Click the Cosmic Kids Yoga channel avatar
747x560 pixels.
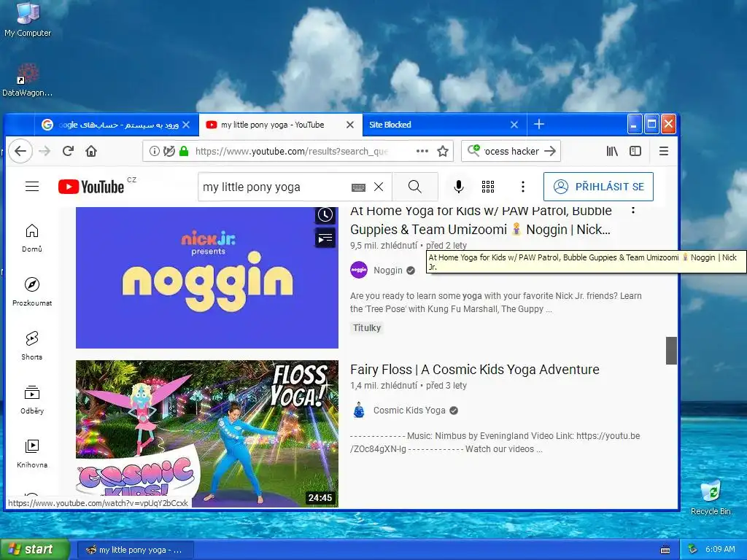(359, 410)
